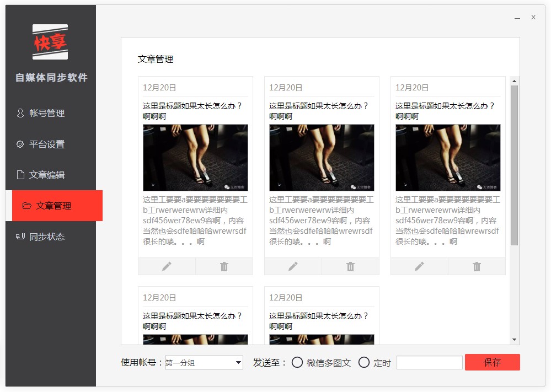The image size is (551, 392).
Task: Click the image thumbnail on the first article card
Action: coord(195,156)
